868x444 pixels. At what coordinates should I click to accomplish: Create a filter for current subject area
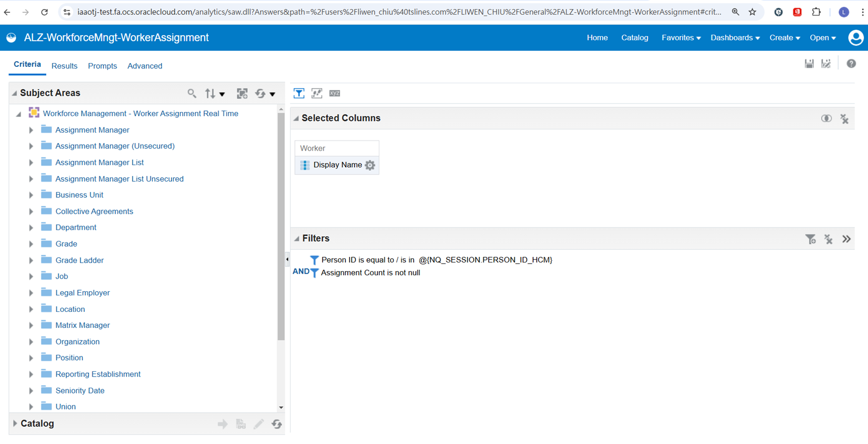click(x=810, y=239)
